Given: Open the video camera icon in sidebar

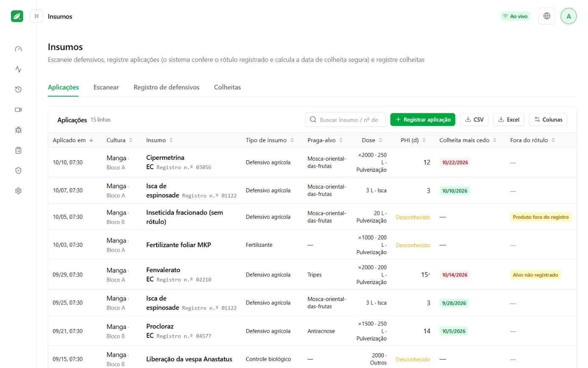Looking at the screenshot, I should [x=18, y=110].
